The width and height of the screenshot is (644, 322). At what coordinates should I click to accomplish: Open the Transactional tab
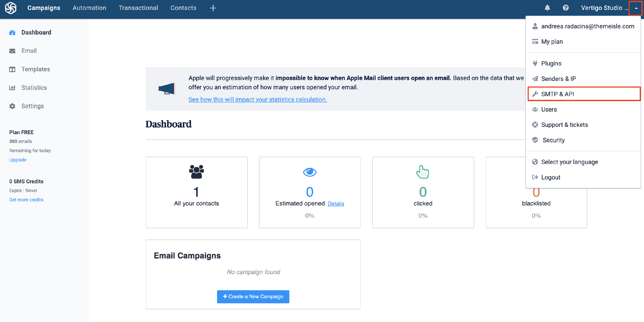tap(138, 8)
